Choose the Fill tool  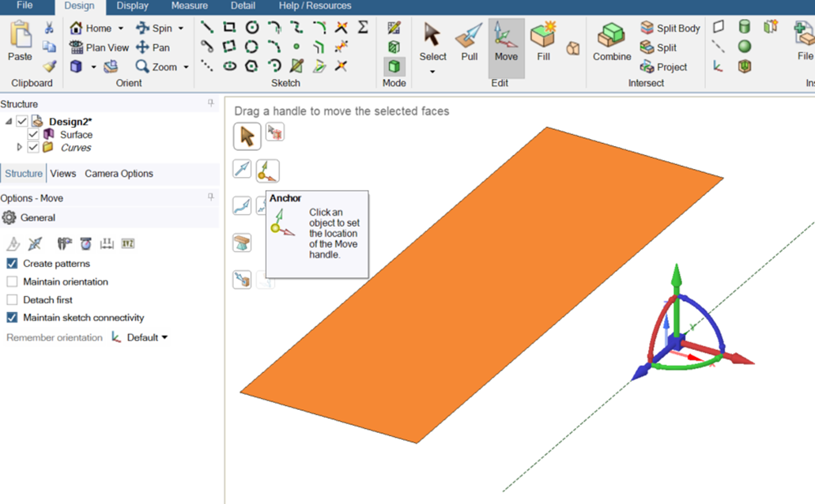543,42
